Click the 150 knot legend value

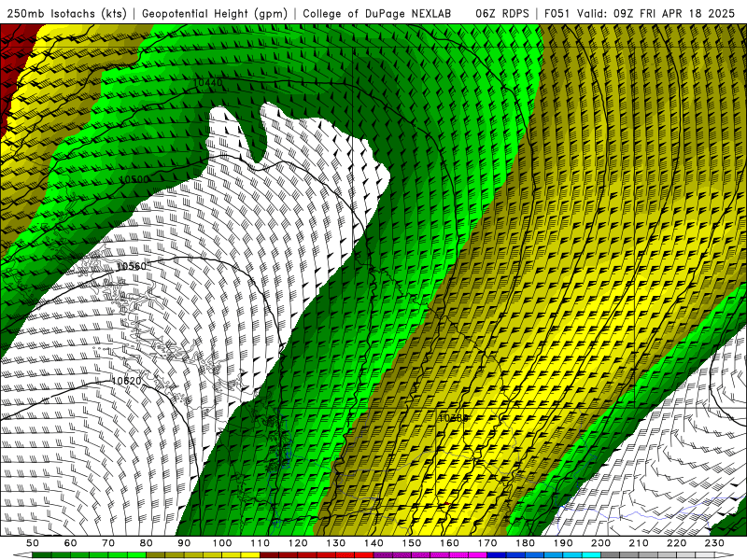[x=412, y=543]
